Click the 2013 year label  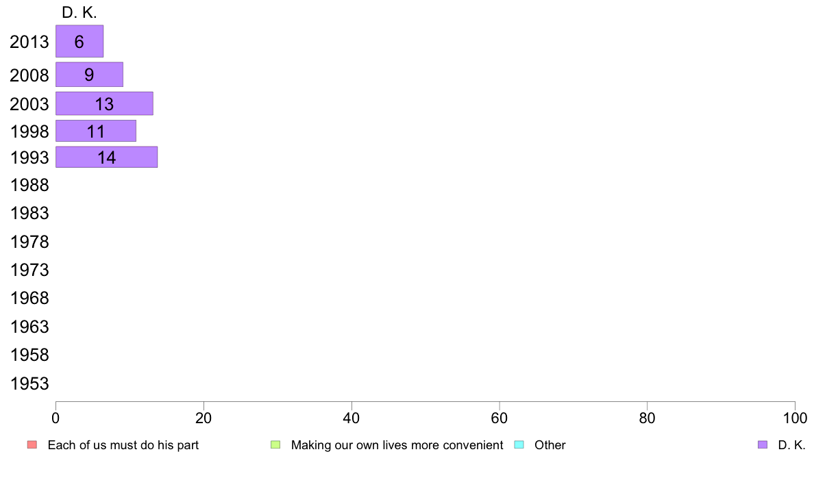29,42
